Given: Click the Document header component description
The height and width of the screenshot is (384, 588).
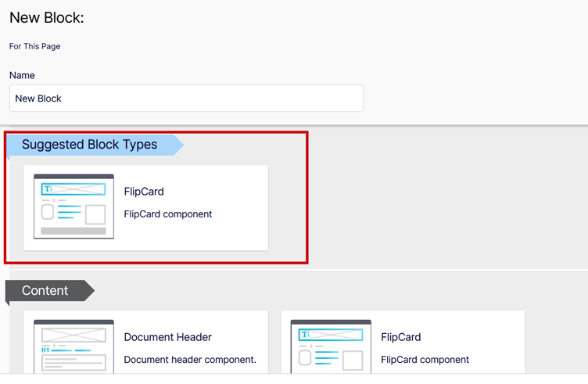Looking at the screenshot, I should tap(190, 360).
